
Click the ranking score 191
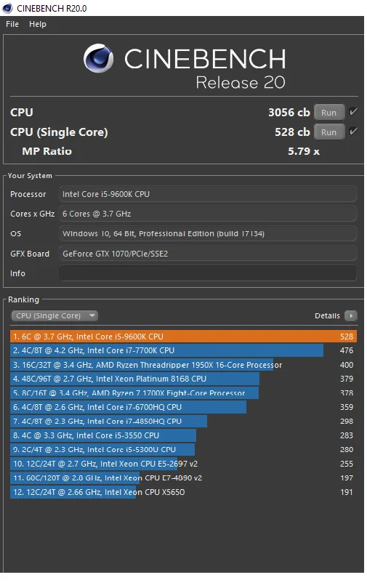coord(347,492)
